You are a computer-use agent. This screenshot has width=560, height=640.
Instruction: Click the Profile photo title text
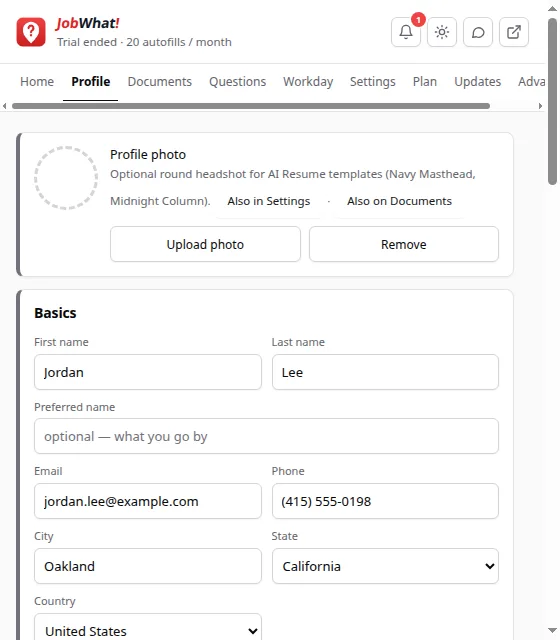(x=148, y=155)
